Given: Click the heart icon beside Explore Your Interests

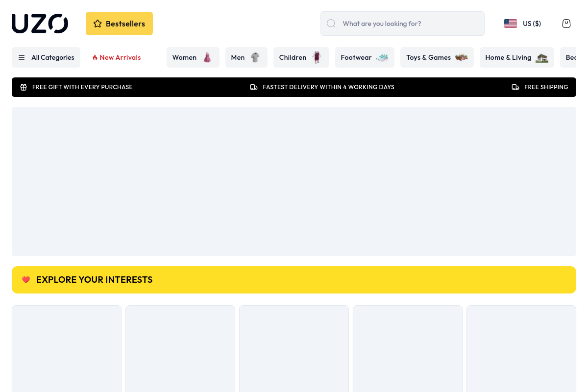Looking at the screenshot, I should click(x=26, y=280).
